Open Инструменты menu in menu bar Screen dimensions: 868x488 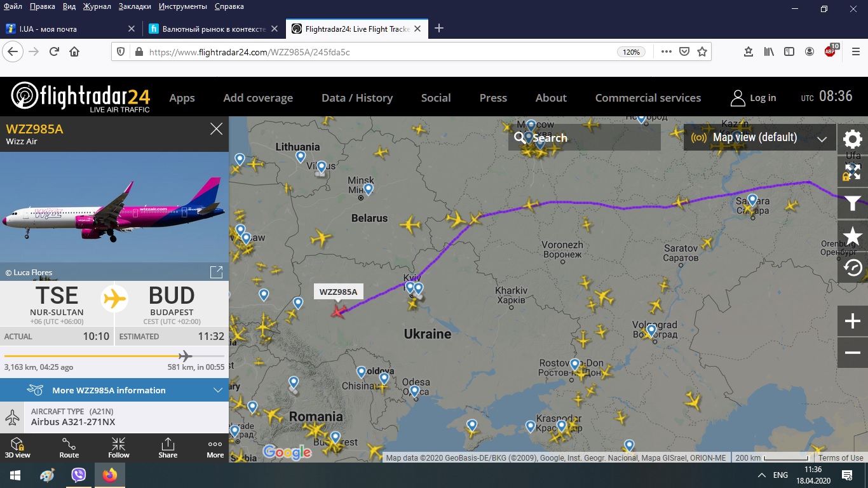183,6
